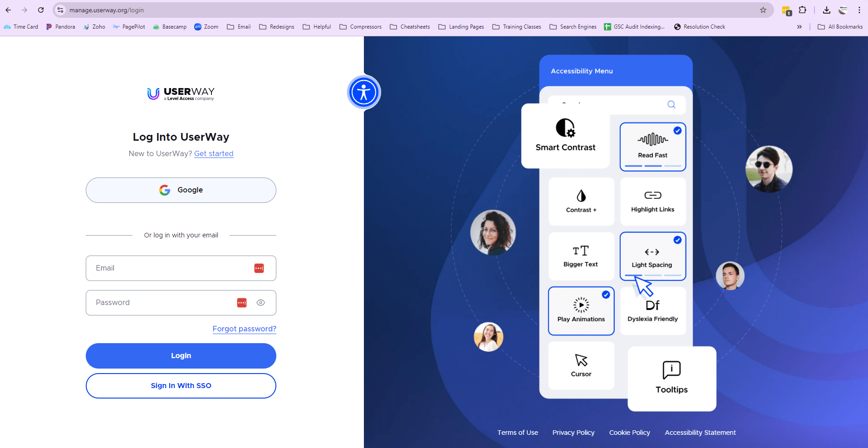Screen dimensions: 868x448
Task: Click the password manager icon in Email field
Action: (x=259, y=268)
